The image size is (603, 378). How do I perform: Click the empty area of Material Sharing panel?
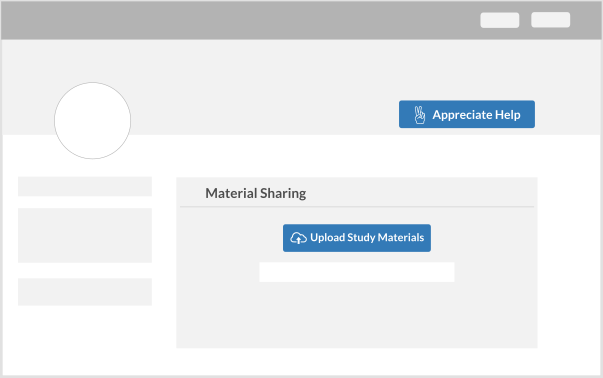[x=356, y=317]
